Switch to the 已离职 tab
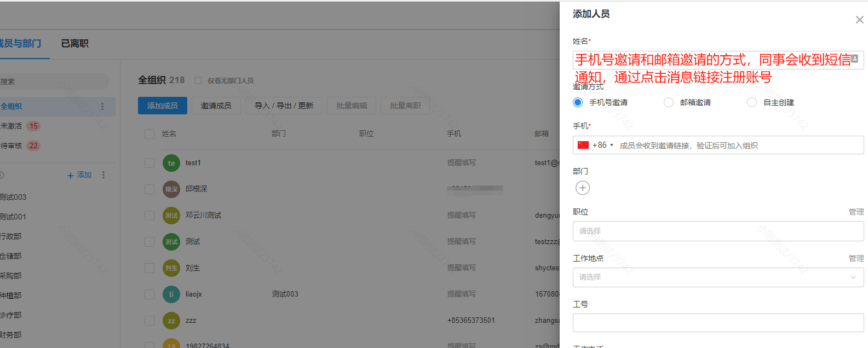 74,44
